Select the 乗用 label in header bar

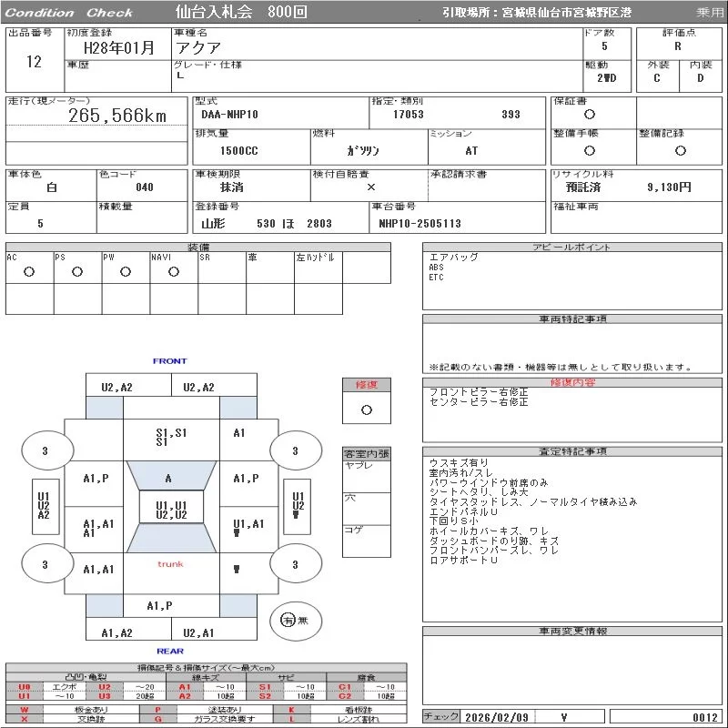pos(710,13)
